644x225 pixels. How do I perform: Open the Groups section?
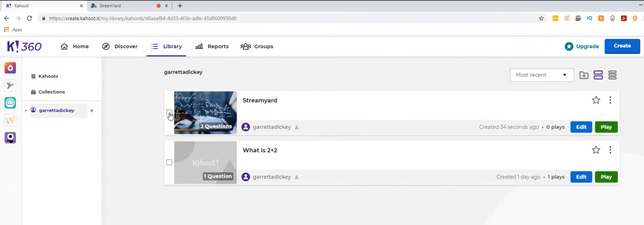click(x=257, y=46)
